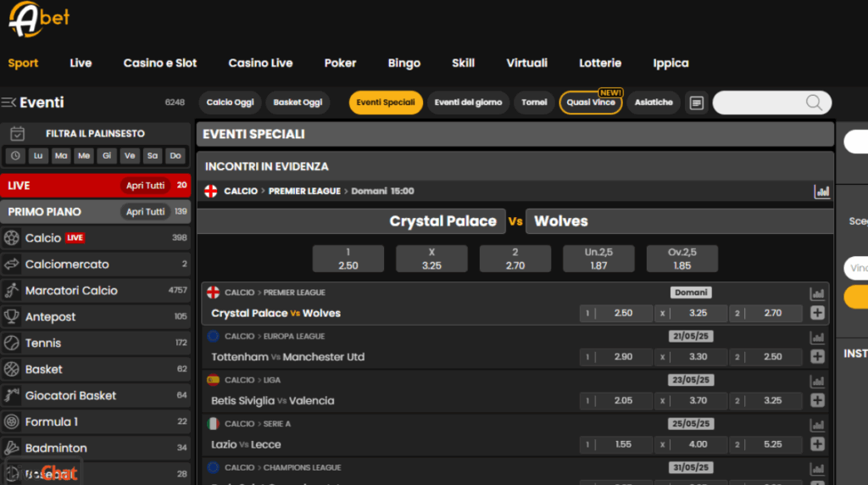Click the Marcatori Calcio player icon
This screenshot has width=868, height=485.
[11, 291]
